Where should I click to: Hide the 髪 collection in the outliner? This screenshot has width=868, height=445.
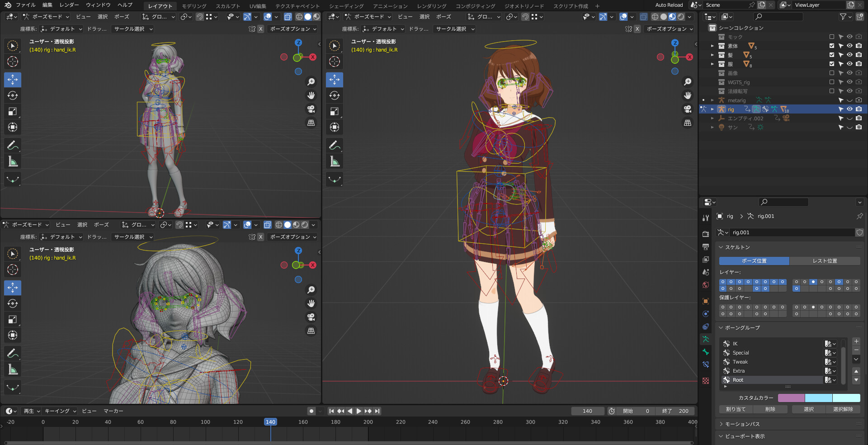pos(850,55)
